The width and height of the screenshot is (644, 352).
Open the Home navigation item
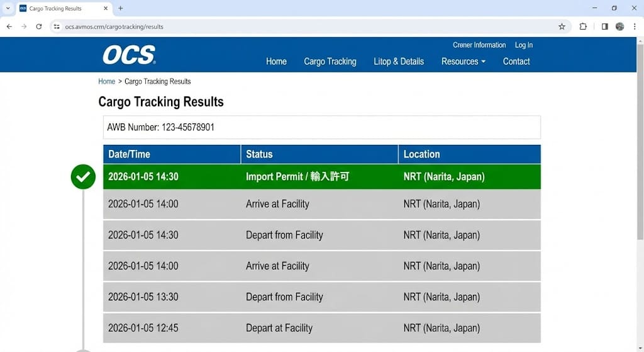[276, 62]
